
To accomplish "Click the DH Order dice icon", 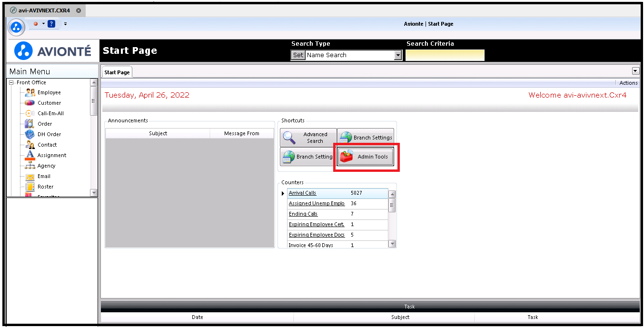I will pos(30,134).
